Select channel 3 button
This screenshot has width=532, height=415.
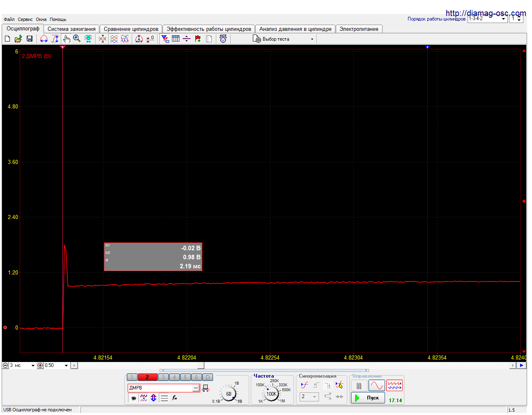click(x=163, y=377)
